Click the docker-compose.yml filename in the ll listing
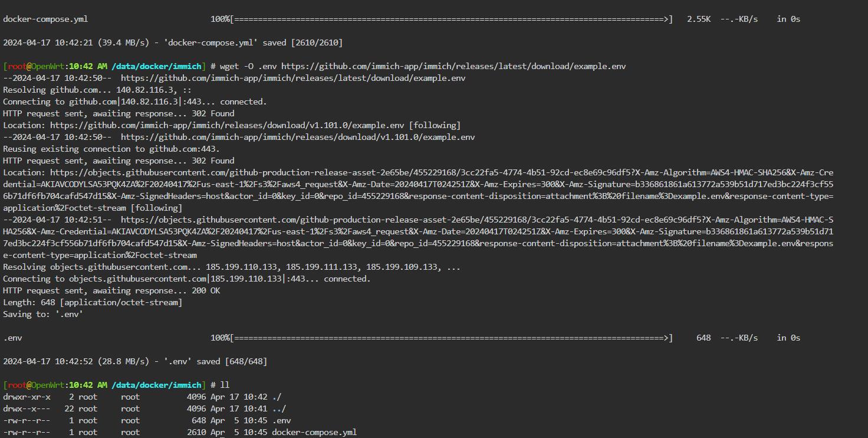Image resolution: width=868 pixels, height=438 pixels. [x=314, y=432]
